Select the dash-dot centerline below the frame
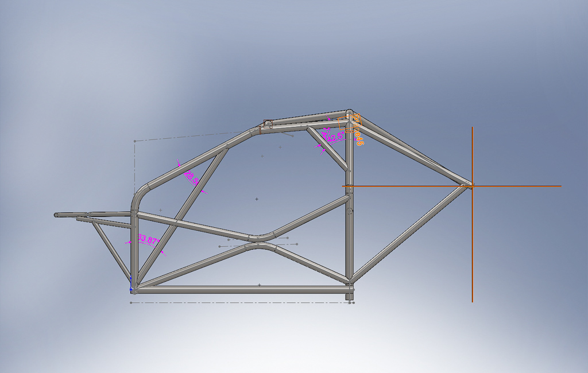Image resolution: width=588 pixels, height=373 pixels. pos(241,302)
